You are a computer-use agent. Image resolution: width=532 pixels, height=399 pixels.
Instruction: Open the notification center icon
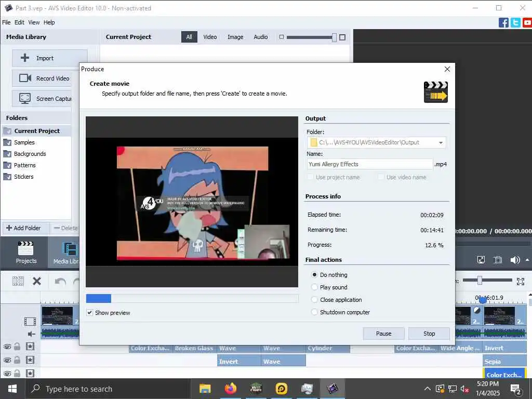point(516,389)
